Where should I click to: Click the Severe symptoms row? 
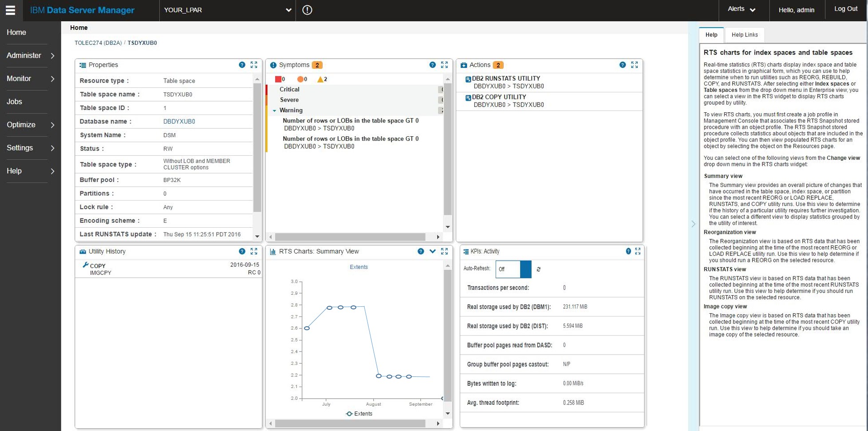pyautogui.click(x=354, y=100)
